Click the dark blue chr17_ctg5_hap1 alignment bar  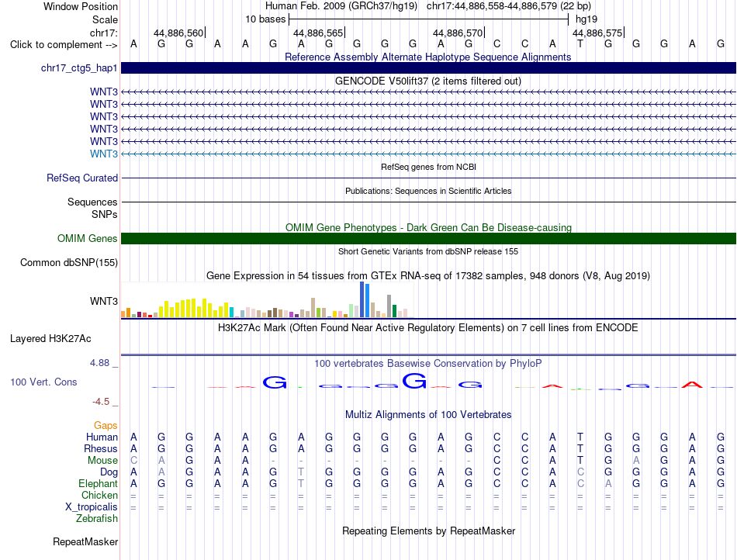[x=428, y=67]
